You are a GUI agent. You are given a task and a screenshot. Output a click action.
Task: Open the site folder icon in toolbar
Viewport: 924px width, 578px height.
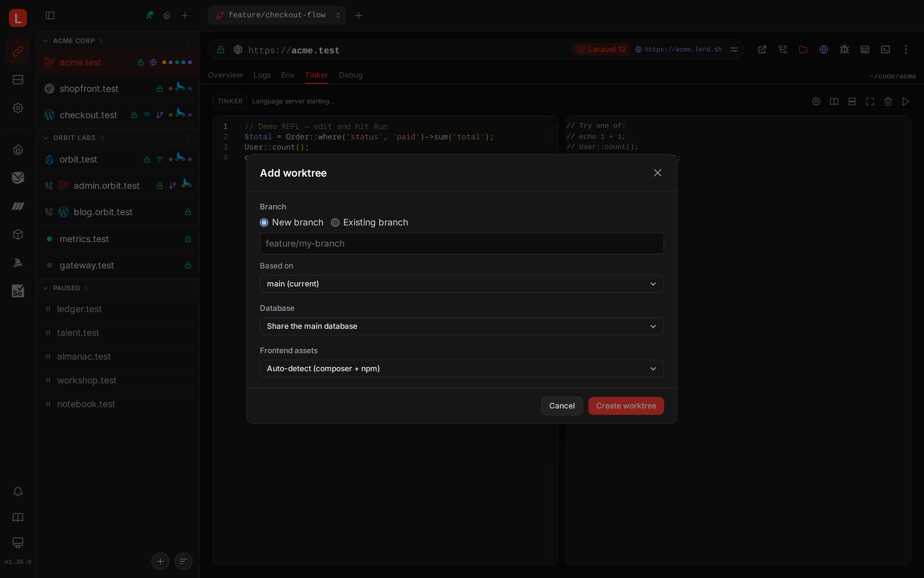coord(803,49)
